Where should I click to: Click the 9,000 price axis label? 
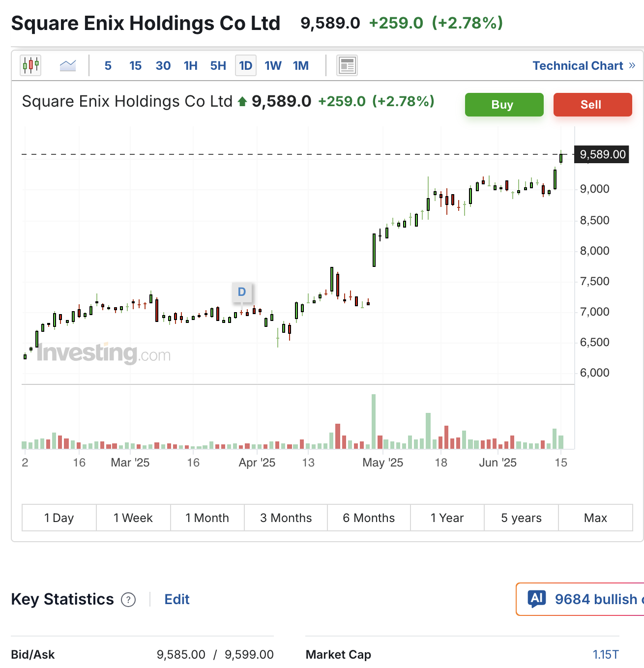pyautogui.click(x=595, y=189)
